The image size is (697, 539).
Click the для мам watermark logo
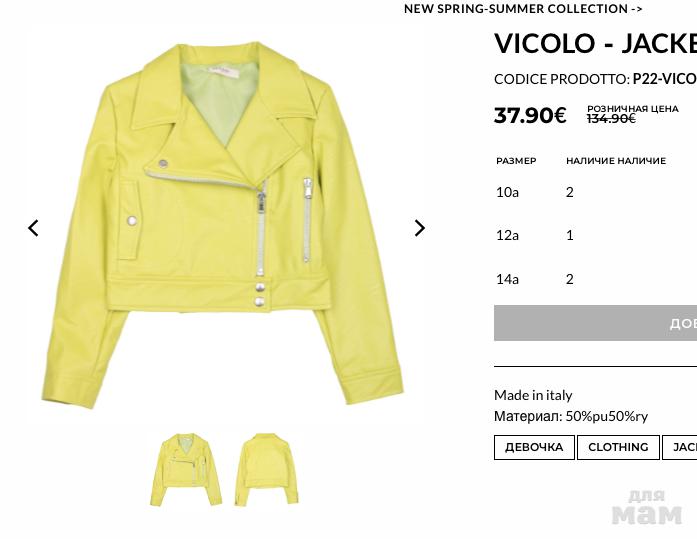click(647, 507)
